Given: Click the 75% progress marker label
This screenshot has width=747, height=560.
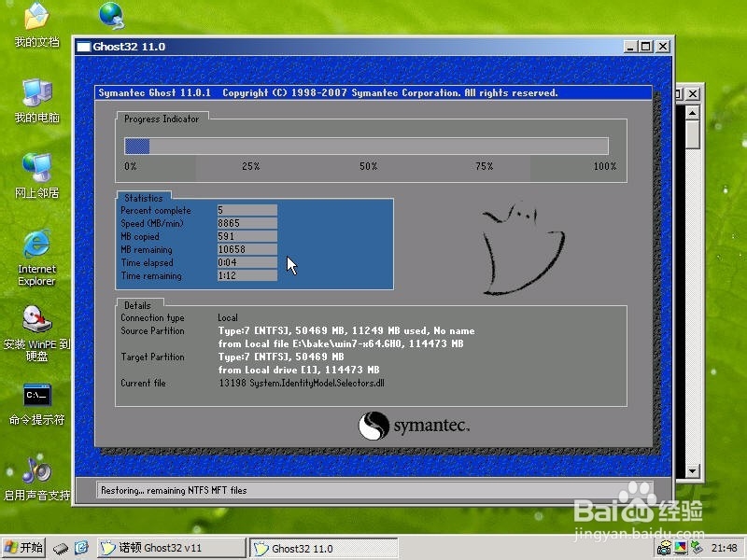Looking at the screenshot, I should (x=484, y=166).
